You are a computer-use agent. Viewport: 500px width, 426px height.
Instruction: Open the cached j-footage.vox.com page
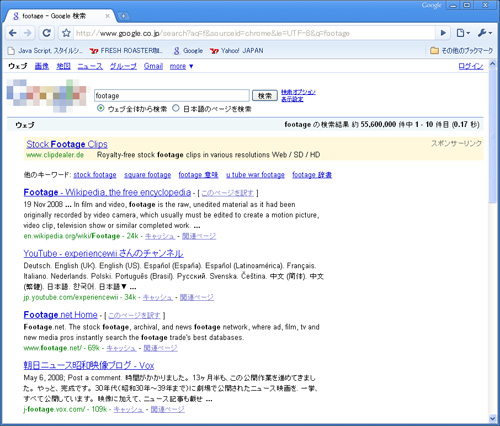pos(129,409)
